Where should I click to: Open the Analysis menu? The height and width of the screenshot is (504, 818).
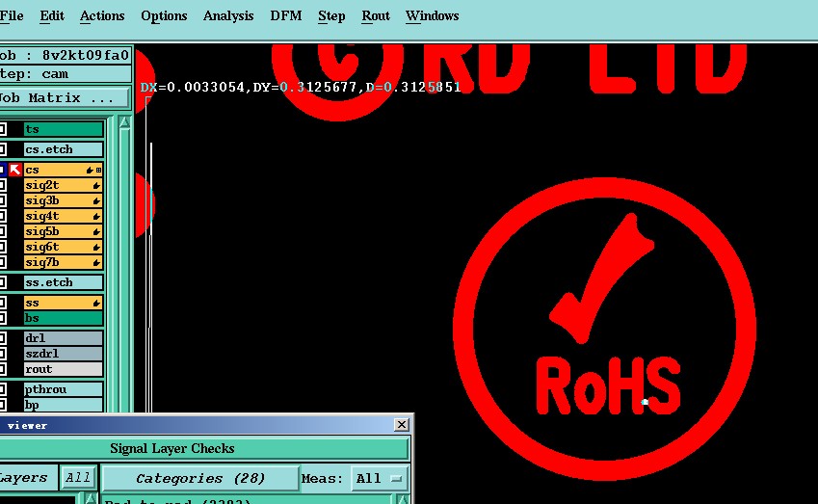(228, 15)
